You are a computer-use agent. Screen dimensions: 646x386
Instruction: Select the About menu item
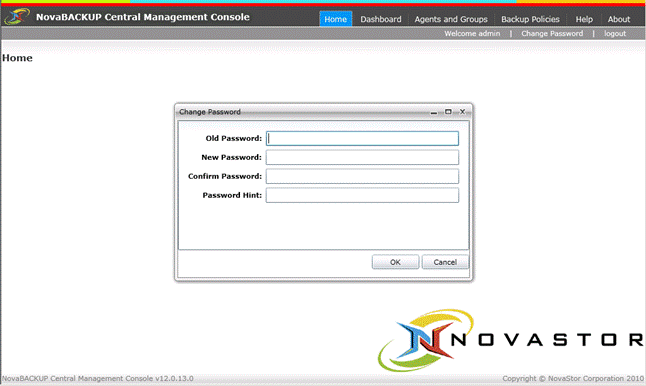click(x=618, y=19)
